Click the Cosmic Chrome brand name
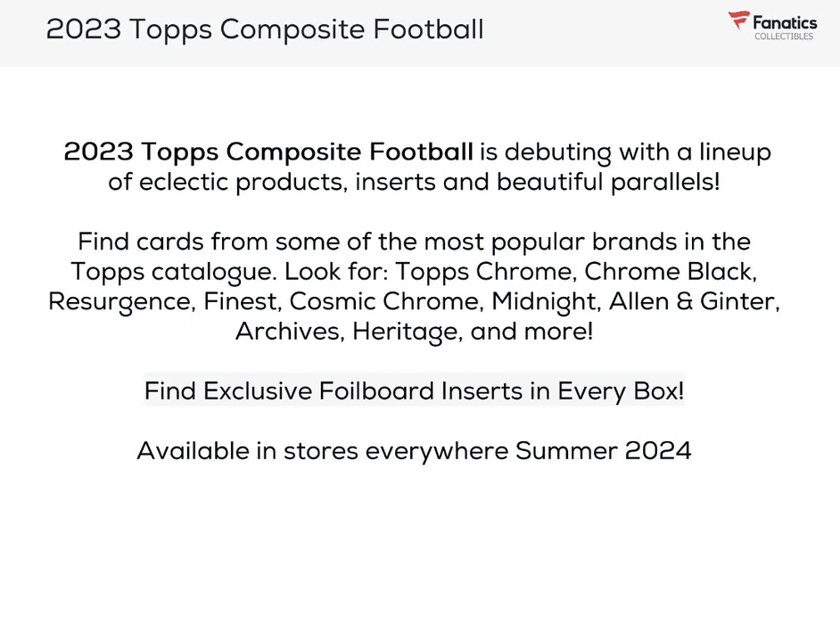 pos(387,301)
